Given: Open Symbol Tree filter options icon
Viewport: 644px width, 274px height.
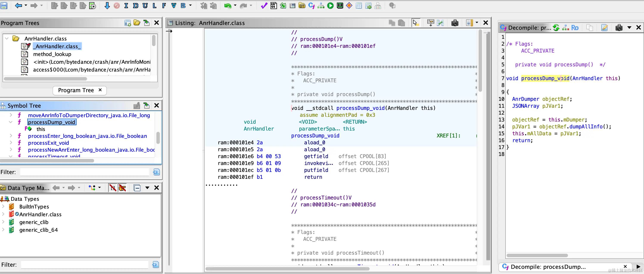Looking at the screenshot, I should [x=156, y=172].
